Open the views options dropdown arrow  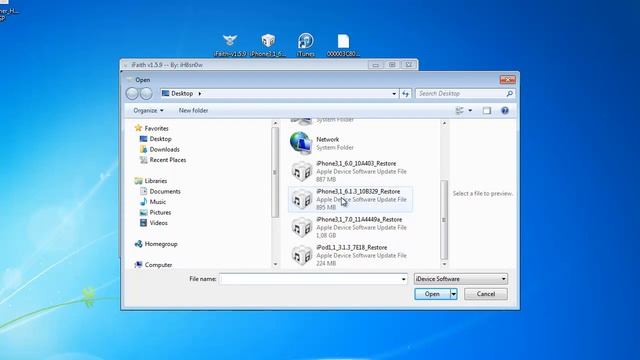tap(470, 111)
